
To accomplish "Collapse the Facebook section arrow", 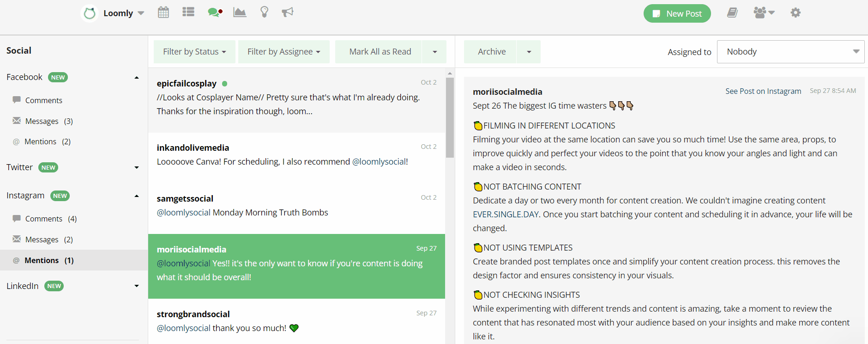I will point(137,78).
